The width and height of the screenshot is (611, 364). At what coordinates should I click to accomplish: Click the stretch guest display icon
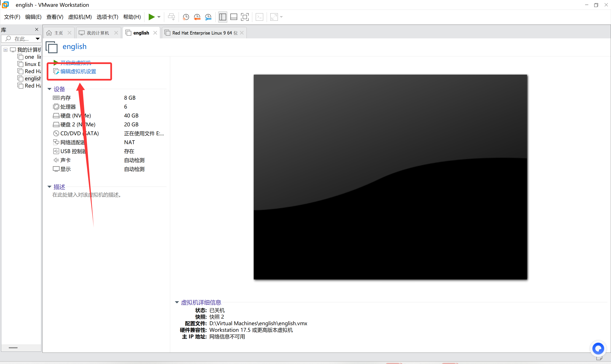tap(274, 17)
